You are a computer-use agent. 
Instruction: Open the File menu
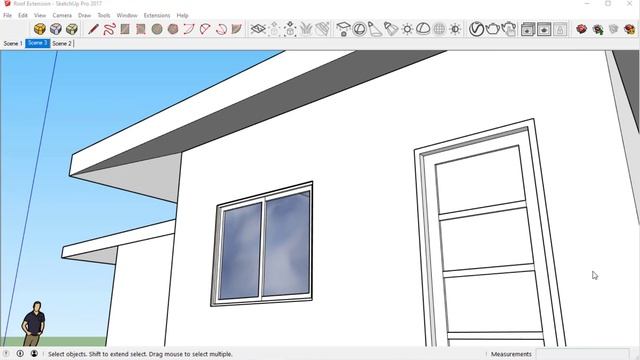pos(7,15)
